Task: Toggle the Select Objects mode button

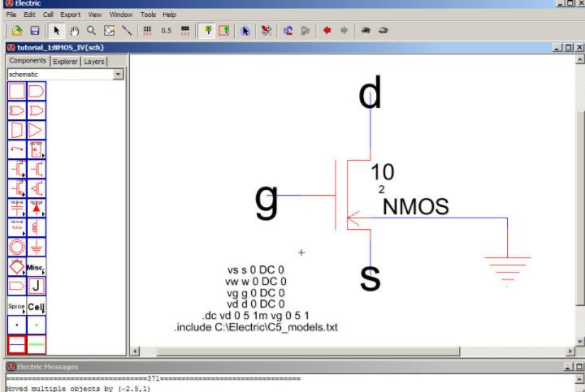Action: (x=206, y=30)
